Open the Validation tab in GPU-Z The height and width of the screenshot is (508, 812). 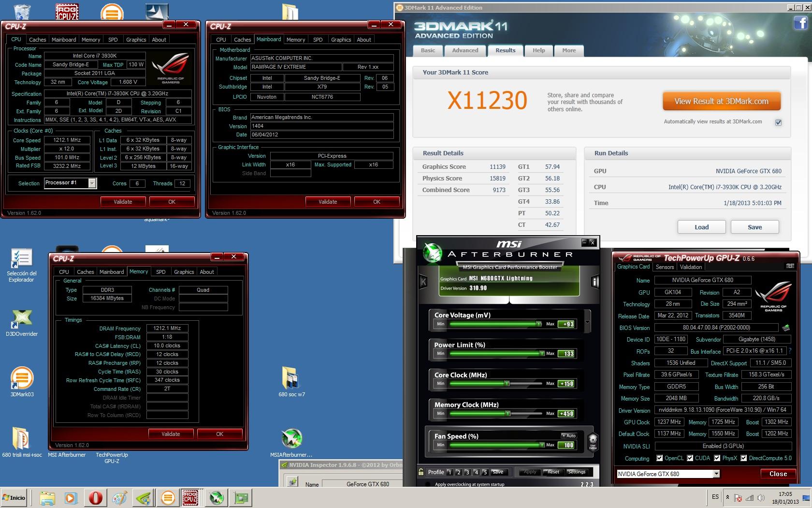[691, 267]
